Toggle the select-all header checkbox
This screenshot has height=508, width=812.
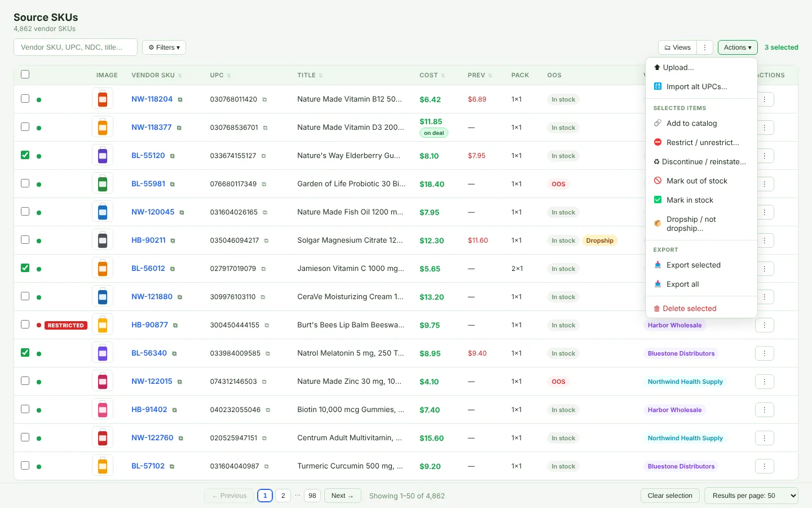tap(25, 75)
